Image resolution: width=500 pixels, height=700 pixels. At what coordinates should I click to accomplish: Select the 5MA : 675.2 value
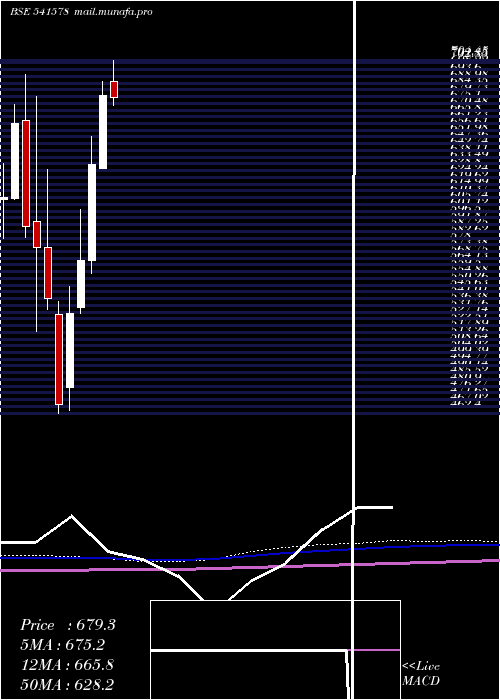pos(63,645)
